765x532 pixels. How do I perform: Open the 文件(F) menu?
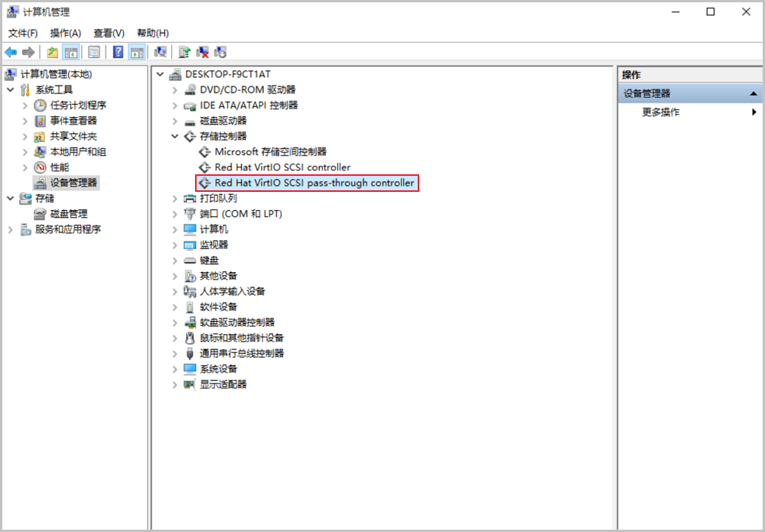pyautogui.click(x=23, y=33)
